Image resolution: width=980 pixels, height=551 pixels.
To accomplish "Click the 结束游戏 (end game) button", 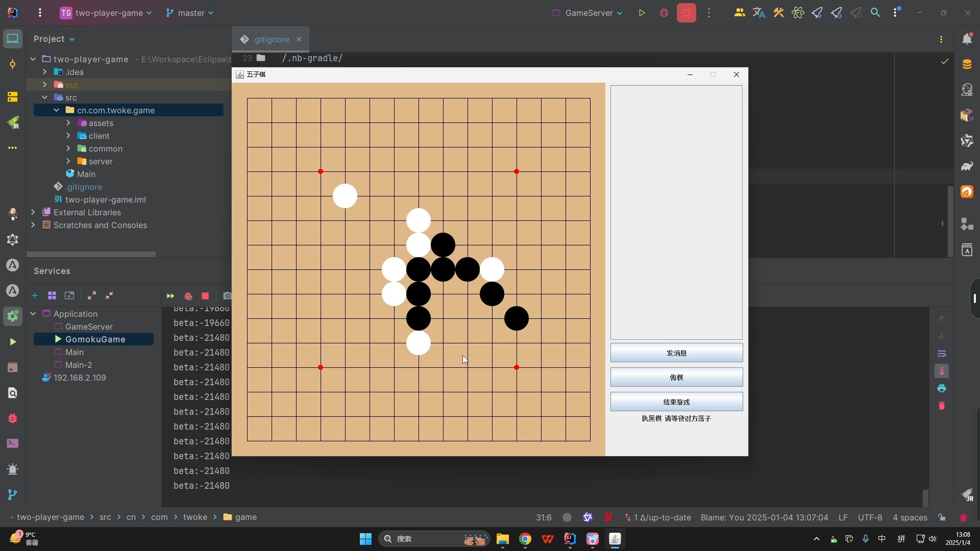I will pos(676,402).
